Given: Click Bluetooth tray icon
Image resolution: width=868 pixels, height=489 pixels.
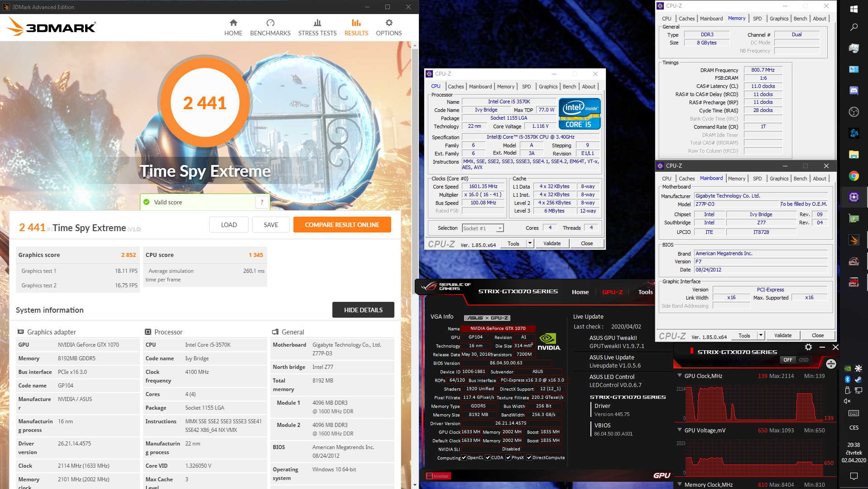Looking at the screenshot, I should (848, 379).
